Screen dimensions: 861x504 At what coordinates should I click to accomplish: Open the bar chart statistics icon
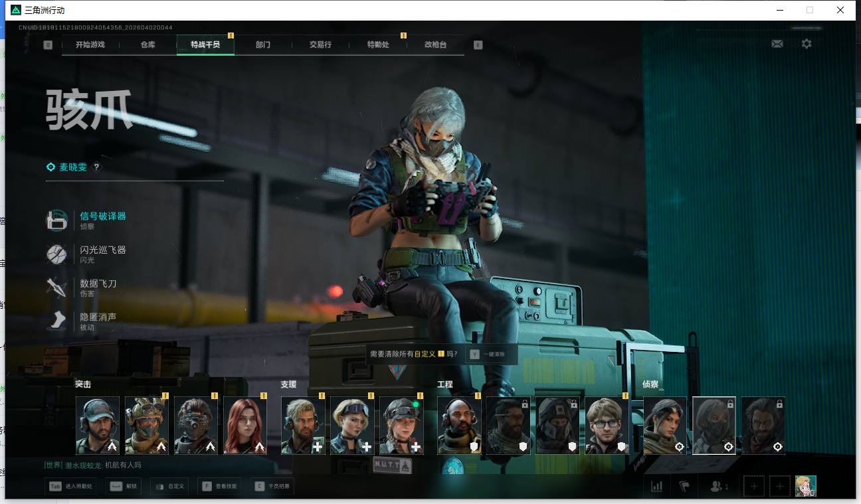pyautogui.click(x=656, y=486)
